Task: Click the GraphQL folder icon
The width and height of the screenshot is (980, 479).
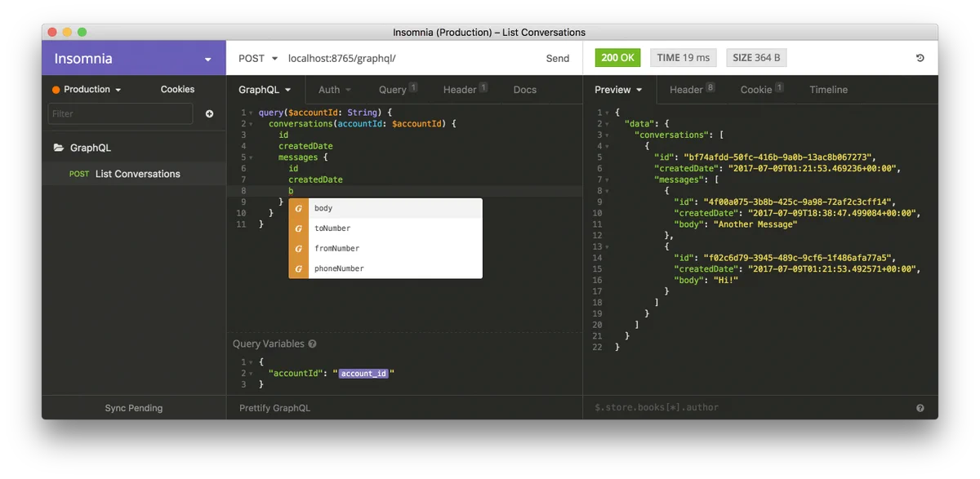Action: pyautogui.click(x=59, y=148)
